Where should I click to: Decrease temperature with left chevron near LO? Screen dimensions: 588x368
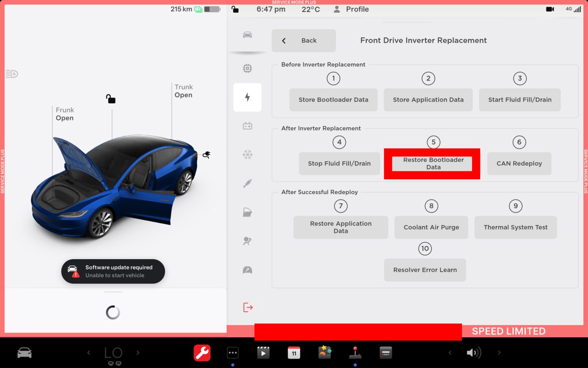pyautogui.click(x=89, y=352)
